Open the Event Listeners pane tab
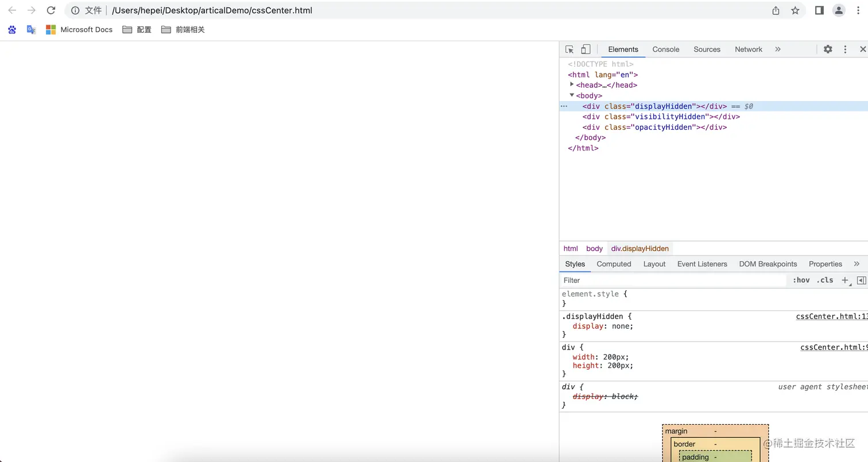This screenshot has width=868, height=462. (702, 264)
